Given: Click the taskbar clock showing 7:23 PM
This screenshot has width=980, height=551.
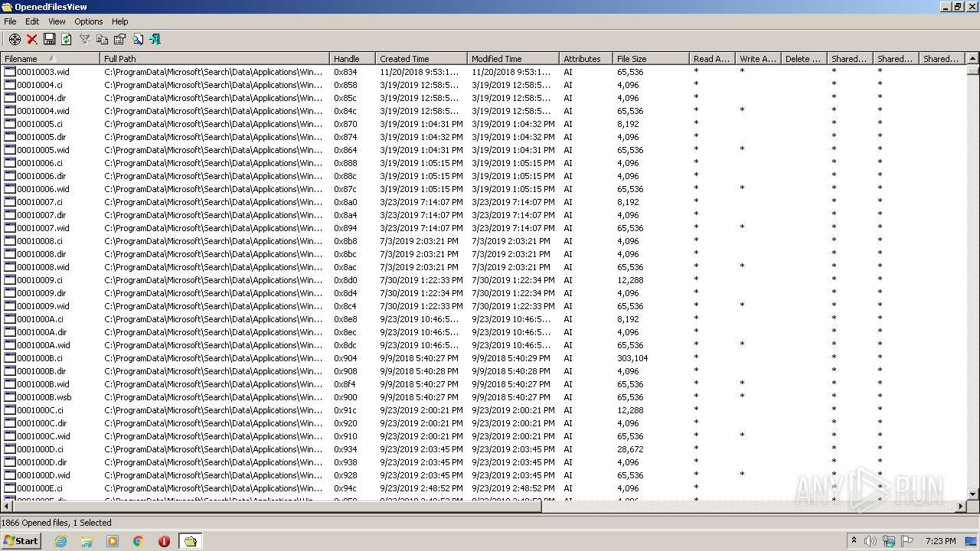Looking at the screenshot, I should [x=940, y=541].
